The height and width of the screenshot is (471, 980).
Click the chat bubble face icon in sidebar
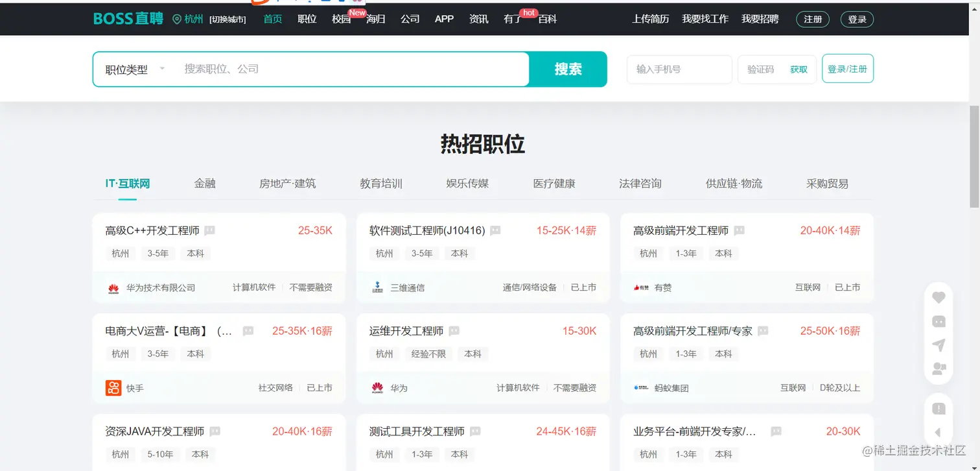pyautogui.click(x=939, y=321)
